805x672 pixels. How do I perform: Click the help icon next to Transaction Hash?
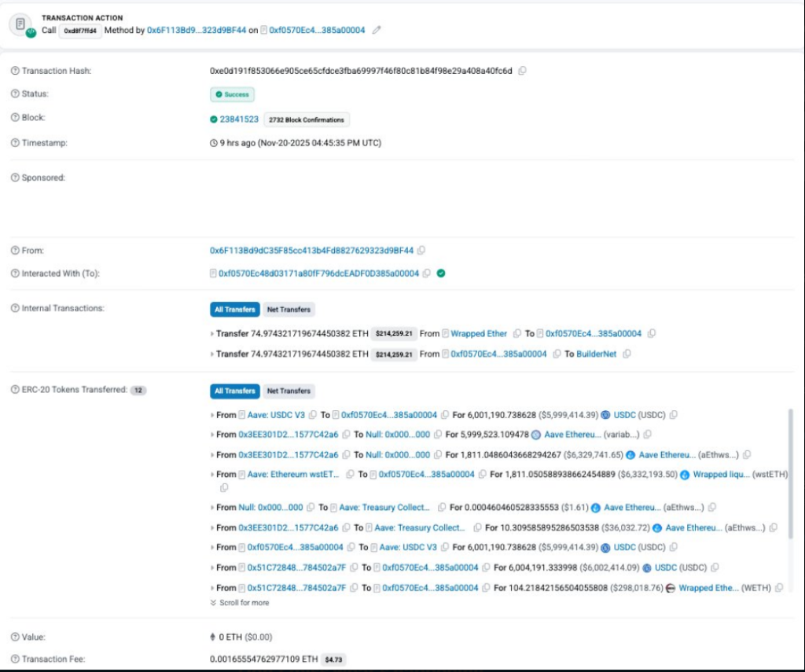[15, 71]
